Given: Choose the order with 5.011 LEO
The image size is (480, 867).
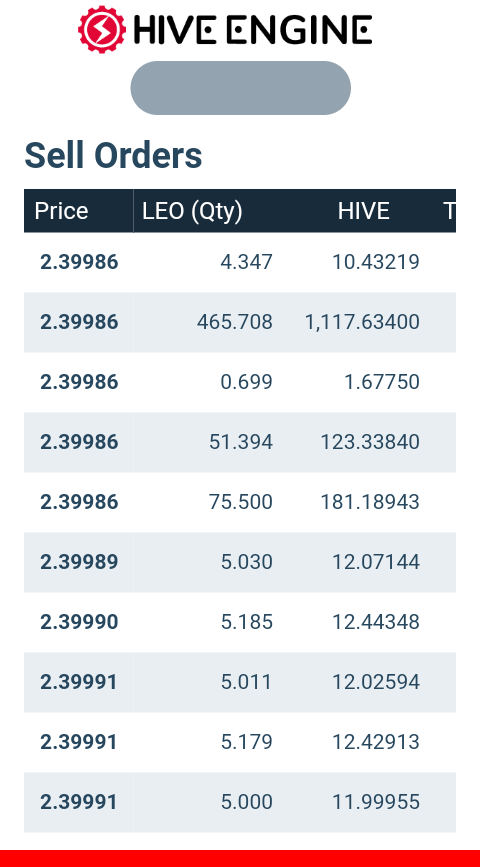Looking at the screenshot, I should tap(240, 682).
